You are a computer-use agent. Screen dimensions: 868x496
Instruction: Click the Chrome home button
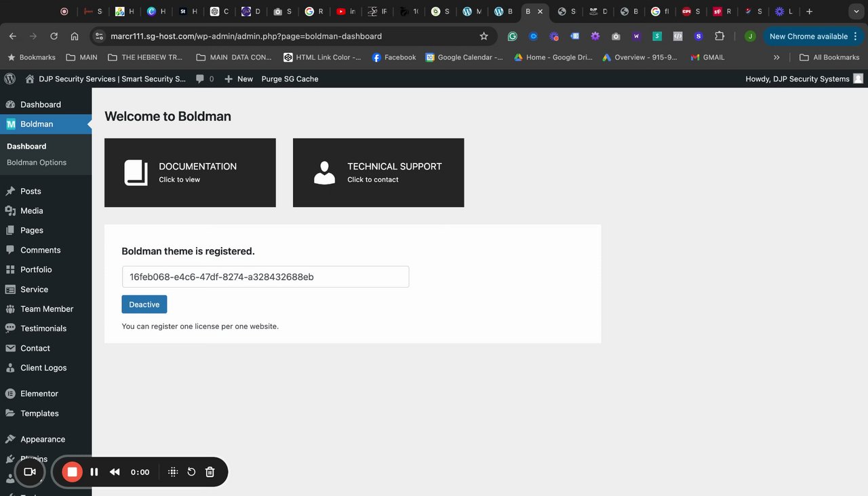pyautogui.click(x=75, y=36)
